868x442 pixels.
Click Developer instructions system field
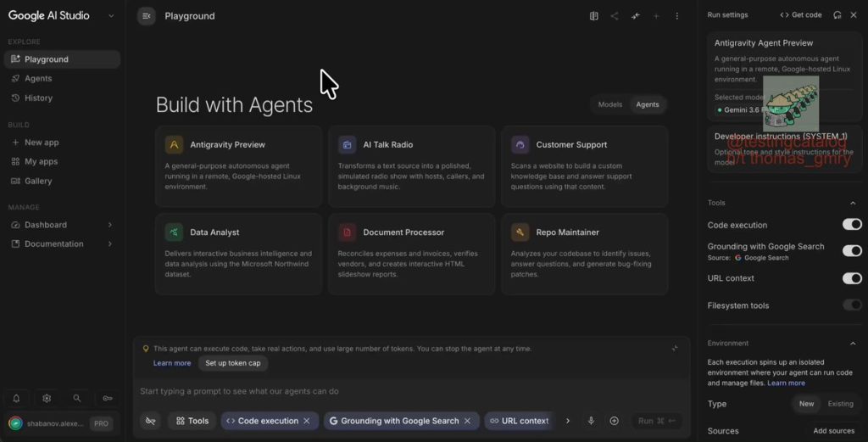point(784,149)
